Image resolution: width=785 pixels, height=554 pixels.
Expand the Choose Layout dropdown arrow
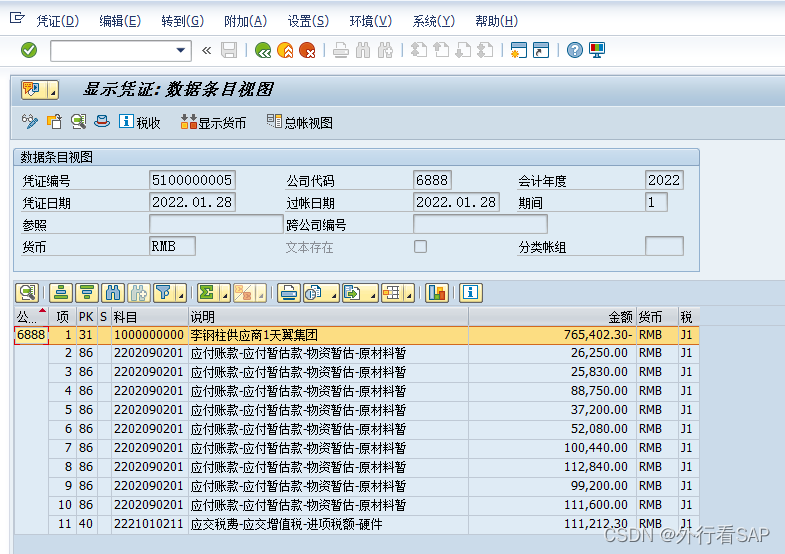tap(409, 294)
